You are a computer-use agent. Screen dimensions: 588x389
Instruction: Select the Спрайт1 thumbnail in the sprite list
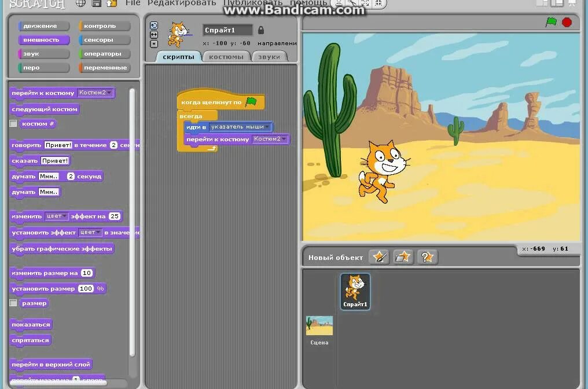[355, 292]
